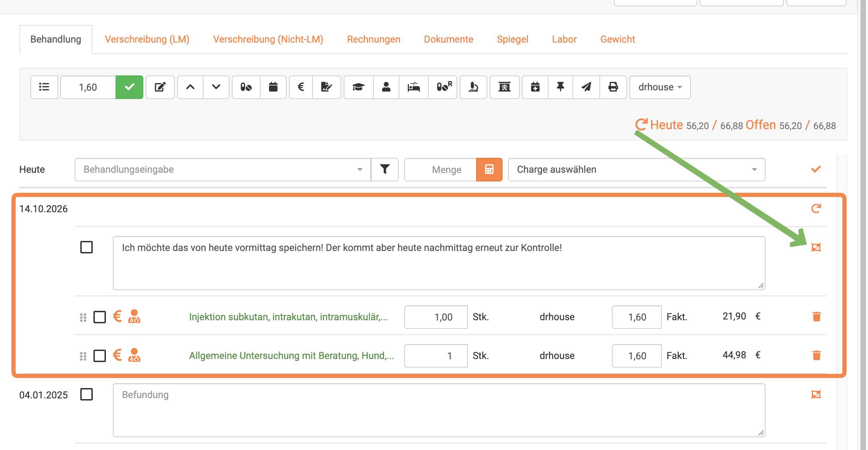Refresh the 14.10.2026 entry
Screen dimensions: 868x450
(x=816, y=208)
